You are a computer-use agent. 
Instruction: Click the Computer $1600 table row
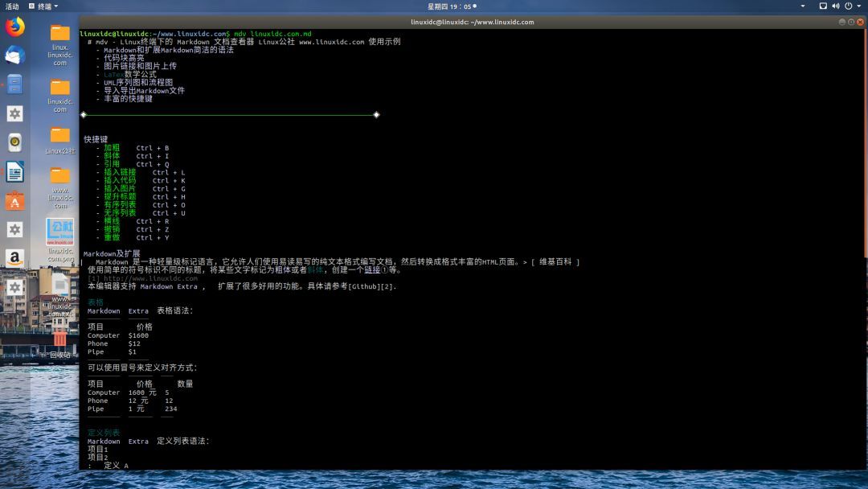(x=118, y=335)
